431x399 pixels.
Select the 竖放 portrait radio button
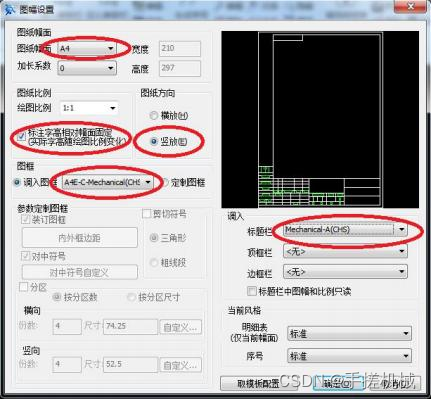(x=154, y=142)
